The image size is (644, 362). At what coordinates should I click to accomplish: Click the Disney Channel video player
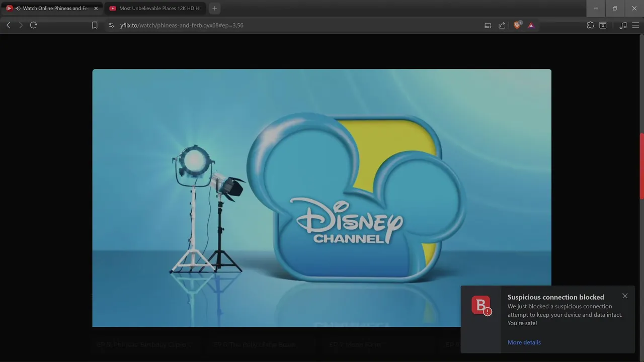[x=322, y=198]
